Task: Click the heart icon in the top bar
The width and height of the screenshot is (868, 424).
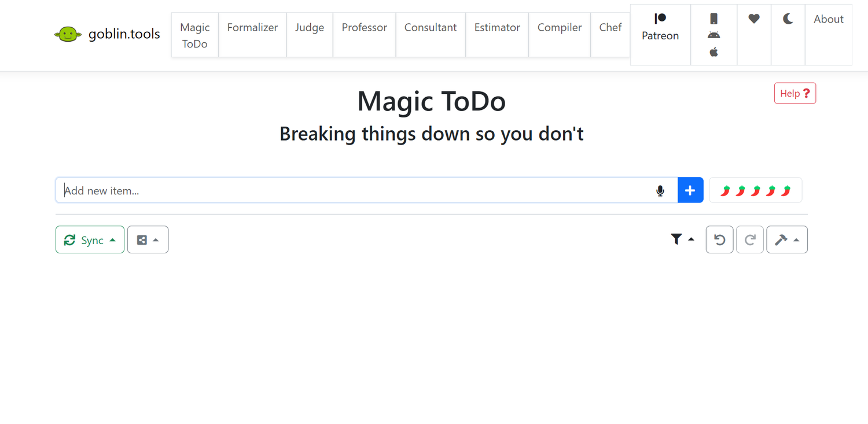Action: coord(753,19)
